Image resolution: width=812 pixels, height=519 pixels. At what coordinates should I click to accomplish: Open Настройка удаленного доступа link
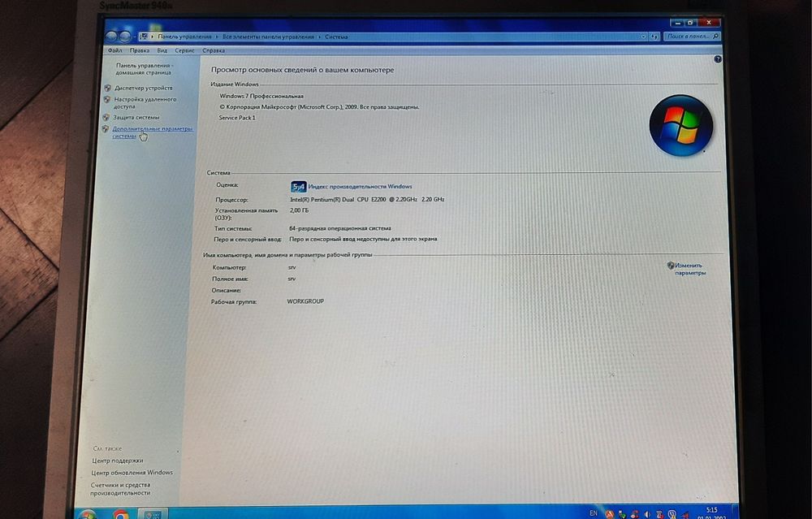coord(145,102)
